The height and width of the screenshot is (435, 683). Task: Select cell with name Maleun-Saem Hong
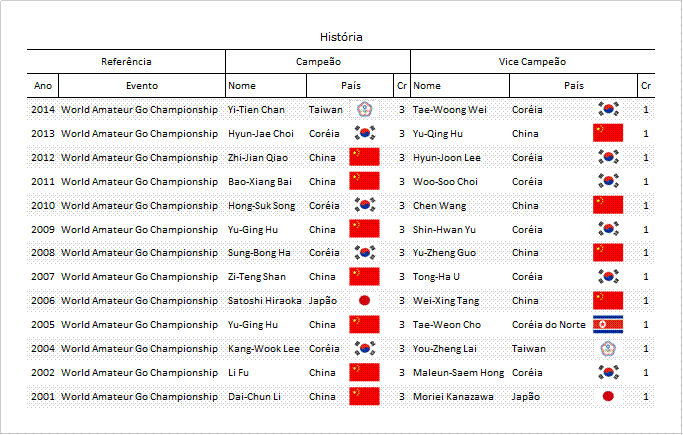(x=459, y=373)
